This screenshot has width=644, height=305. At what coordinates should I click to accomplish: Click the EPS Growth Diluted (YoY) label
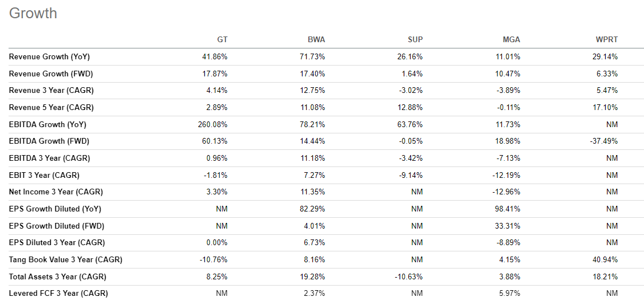(55, 209)
